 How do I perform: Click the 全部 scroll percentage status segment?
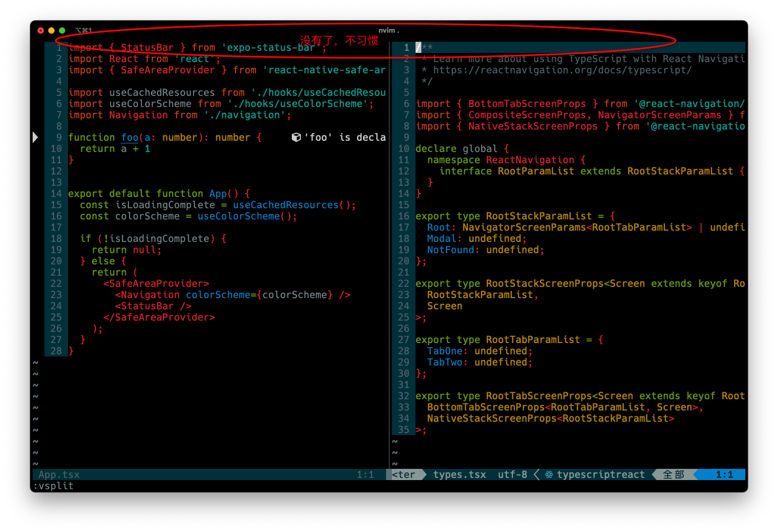coord(674,475)
